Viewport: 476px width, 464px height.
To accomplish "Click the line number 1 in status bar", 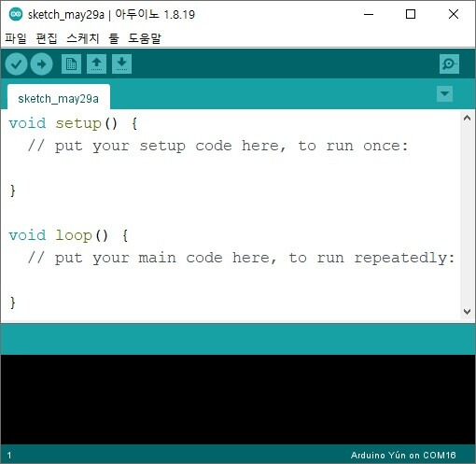I will click(9, 456).
